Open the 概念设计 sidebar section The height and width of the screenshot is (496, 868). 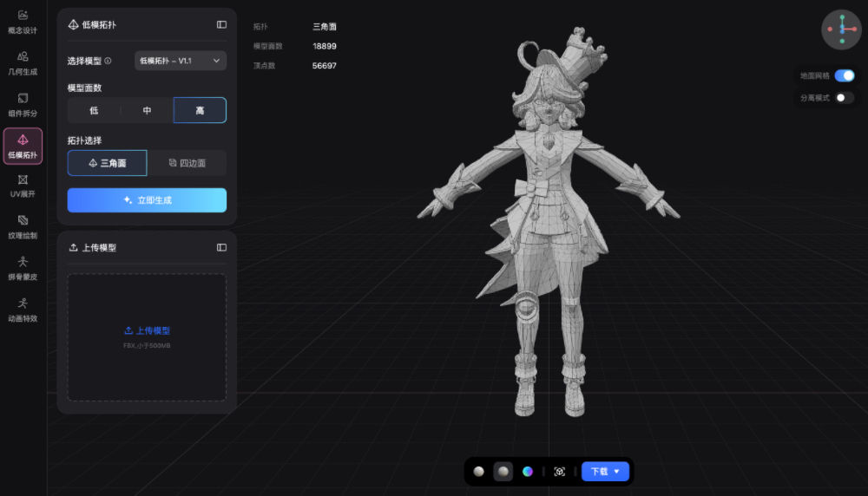point(23,23)
